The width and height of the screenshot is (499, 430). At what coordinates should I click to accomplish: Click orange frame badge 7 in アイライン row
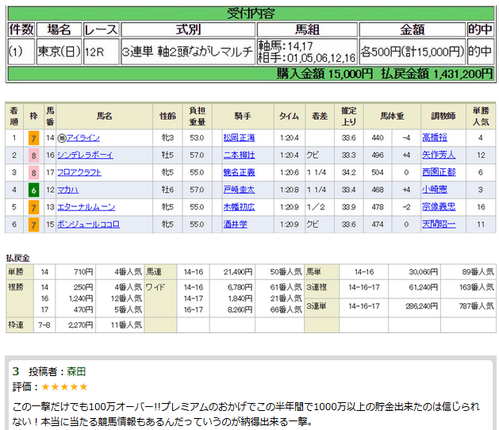point(34,138)
